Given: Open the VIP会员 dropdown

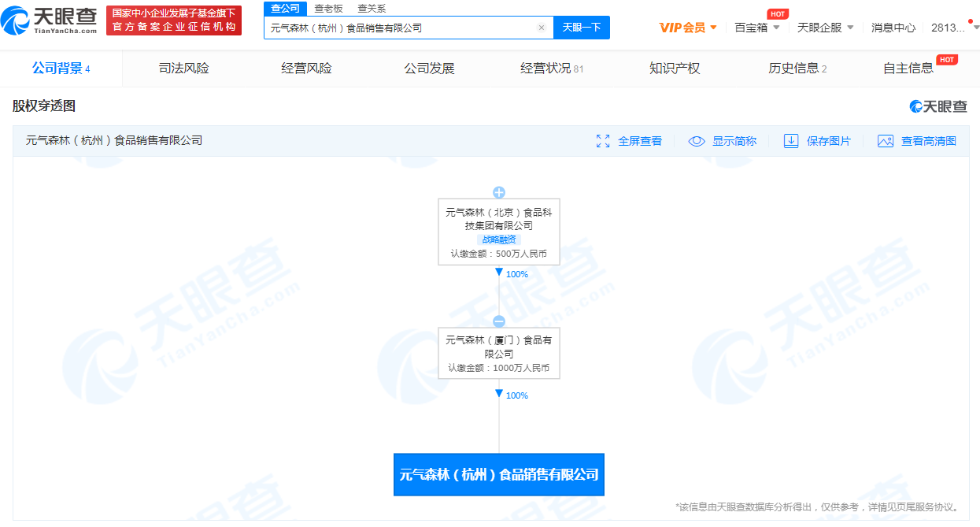Looking at the screenshot, I should [686, 26].
